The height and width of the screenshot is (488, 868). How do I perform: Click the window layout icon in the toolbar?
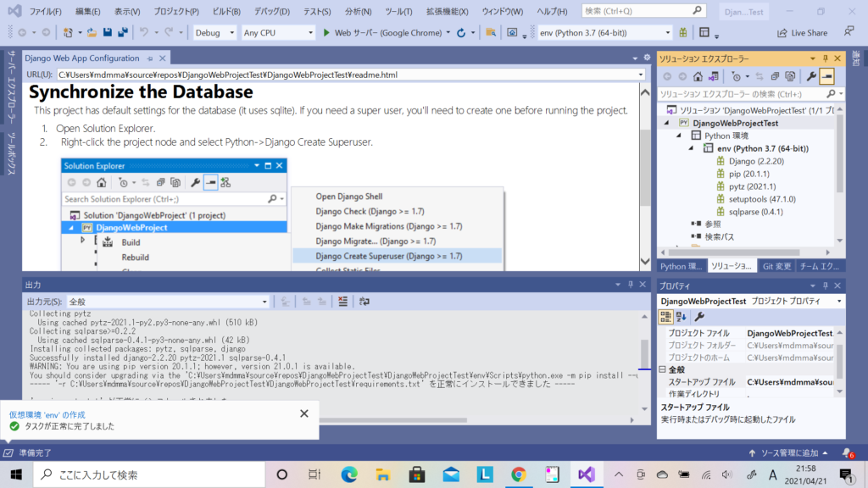[x=704, y=33]
